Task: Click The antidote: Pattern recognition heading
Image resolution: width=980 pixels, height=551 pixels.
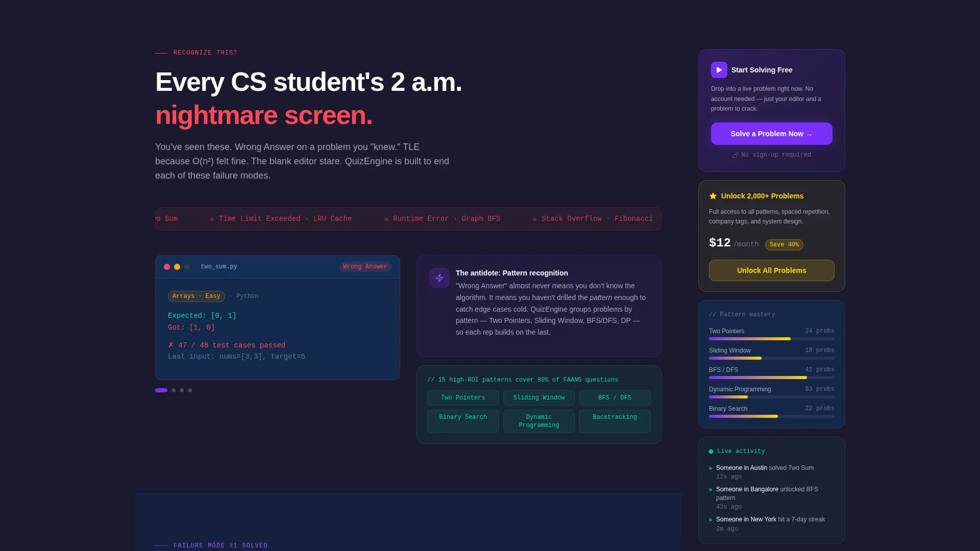Action: tap(512, 273)
